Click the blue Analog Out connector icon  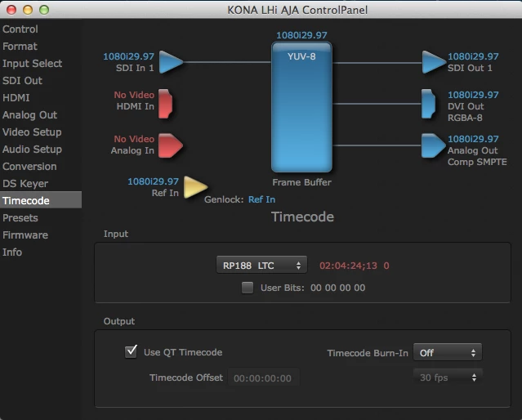coord(433,145)
